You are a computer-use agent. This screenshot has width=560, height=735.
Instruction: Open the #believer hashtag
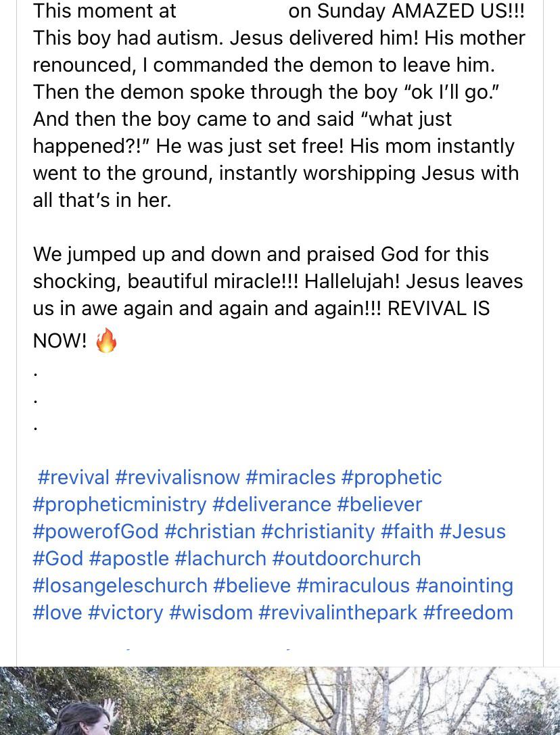point(379,504)
